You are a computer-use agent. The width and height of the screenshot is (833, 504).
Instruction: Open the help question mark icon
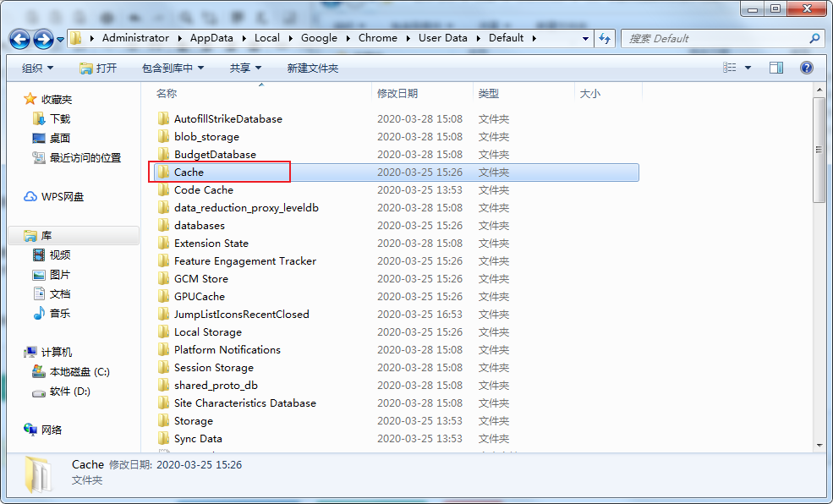806,68
